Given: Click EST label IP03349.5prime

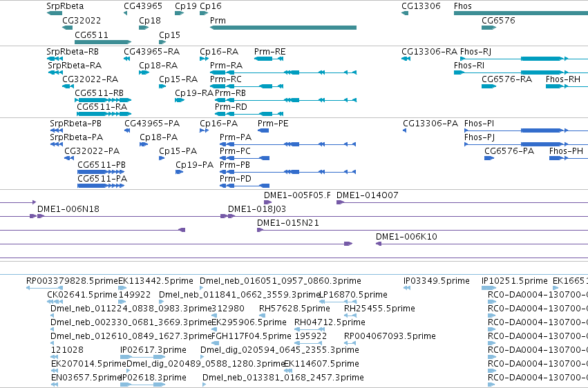Looking at the screenshot, I should 437,281.
